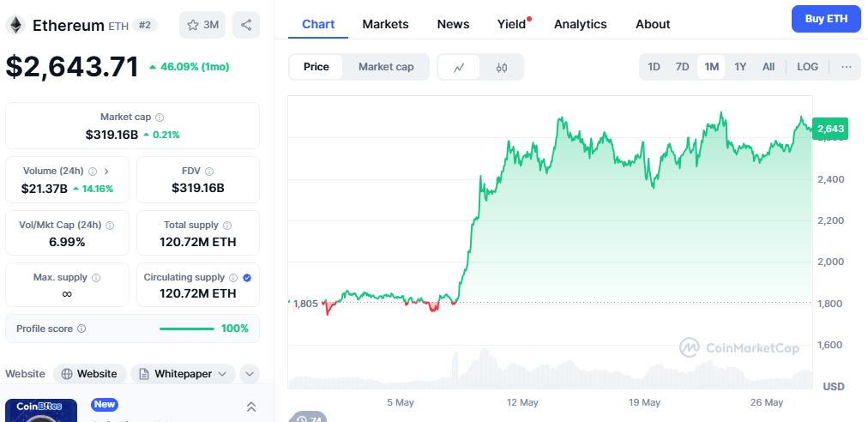Show info tooltip for Vol/Mkt Cap (24h)
The image size is (868, 422).
110,226
